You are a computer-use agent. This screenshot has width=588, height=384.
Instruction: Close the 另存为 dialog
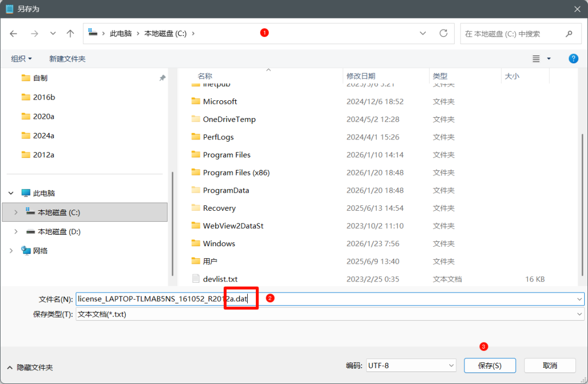pyautogui.click(x=577, y=9)
